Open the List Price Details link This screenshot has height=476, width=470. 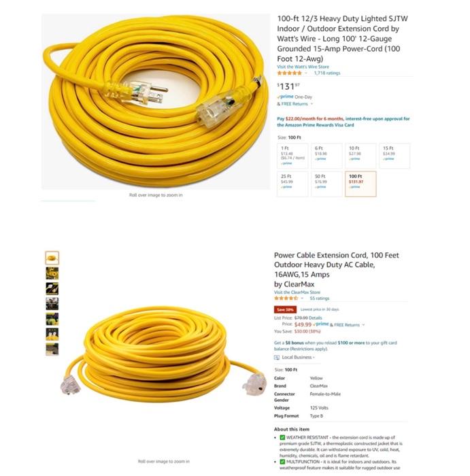click(316, 318)
